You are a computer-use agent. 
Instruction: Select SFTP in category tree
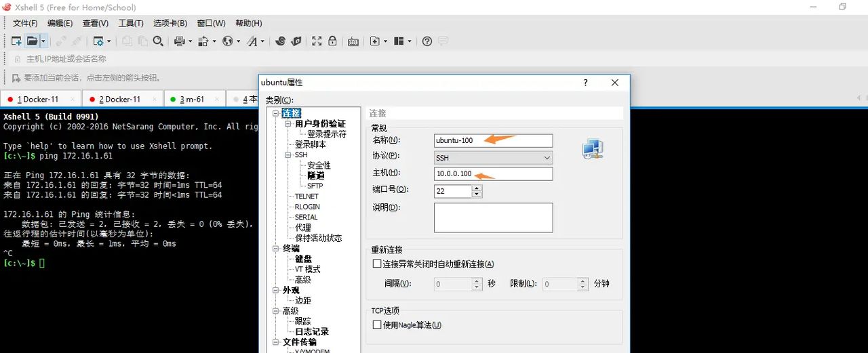point(315,186)
